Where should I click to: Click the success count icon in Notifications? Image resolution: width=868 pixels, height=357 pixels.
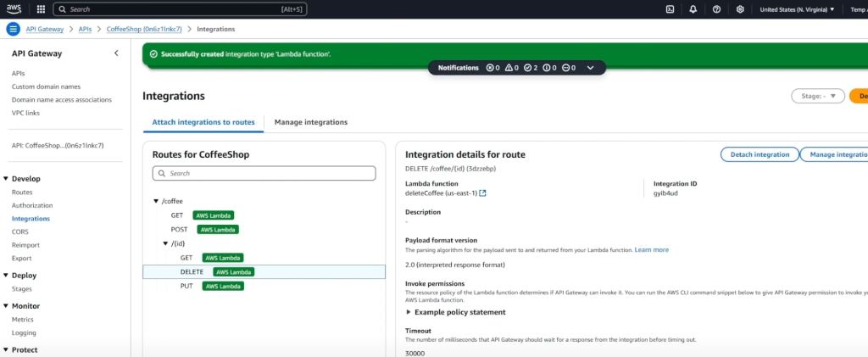(527, 68)
